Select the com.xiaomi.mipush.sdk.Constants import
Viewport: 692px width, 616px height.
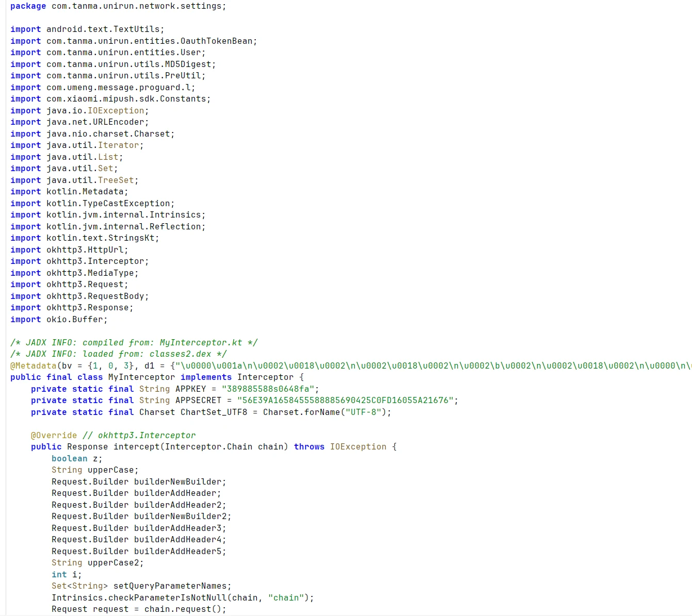(110, 99)
